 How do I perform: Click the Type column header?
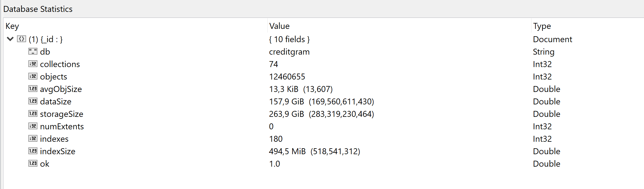(x=542, y=26)
